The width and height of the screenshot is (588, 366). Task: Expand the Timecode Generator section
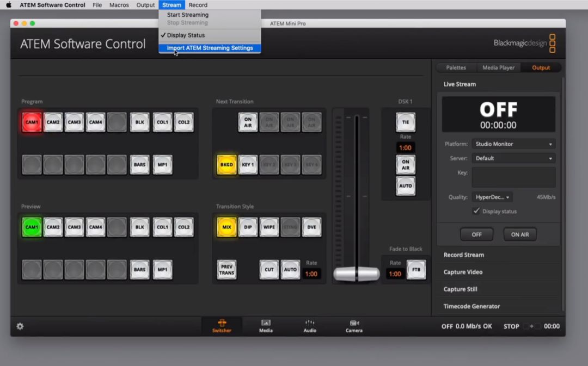[471, 306]
